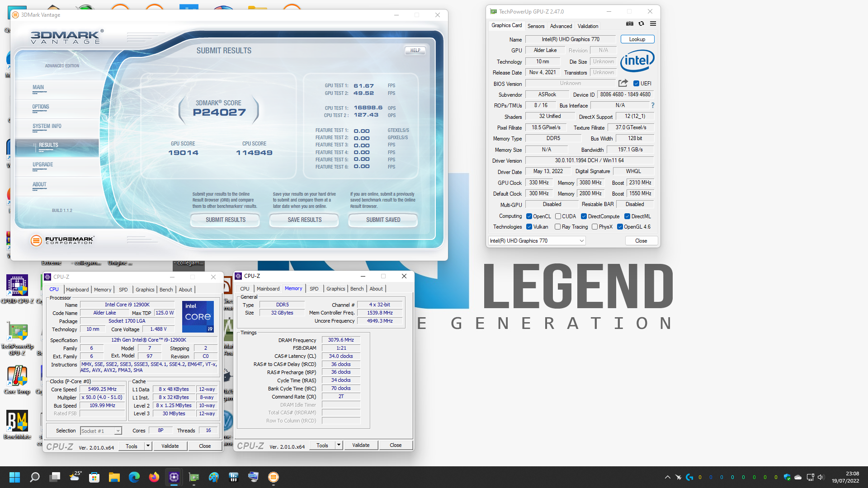Toggle the Ray Tracing checkbox
The width and height of the screenshot is (868, 488).
tap(558, 227)
